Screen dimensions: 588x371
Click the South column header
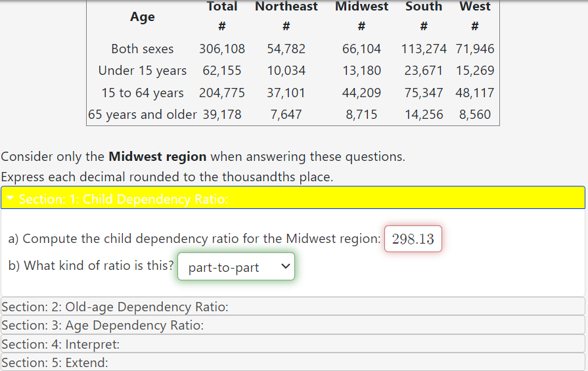pos(424,7)
